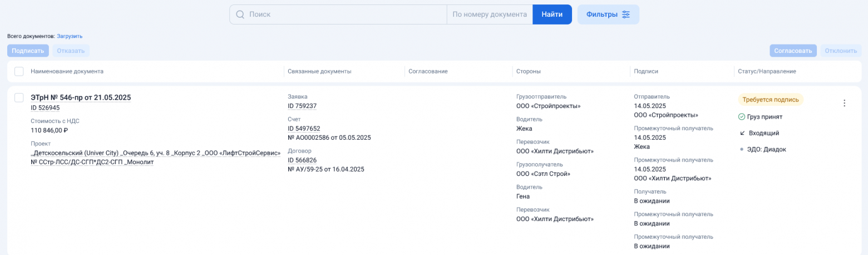
Task: Focus the Поиск search input
Action: click(338, 14)
